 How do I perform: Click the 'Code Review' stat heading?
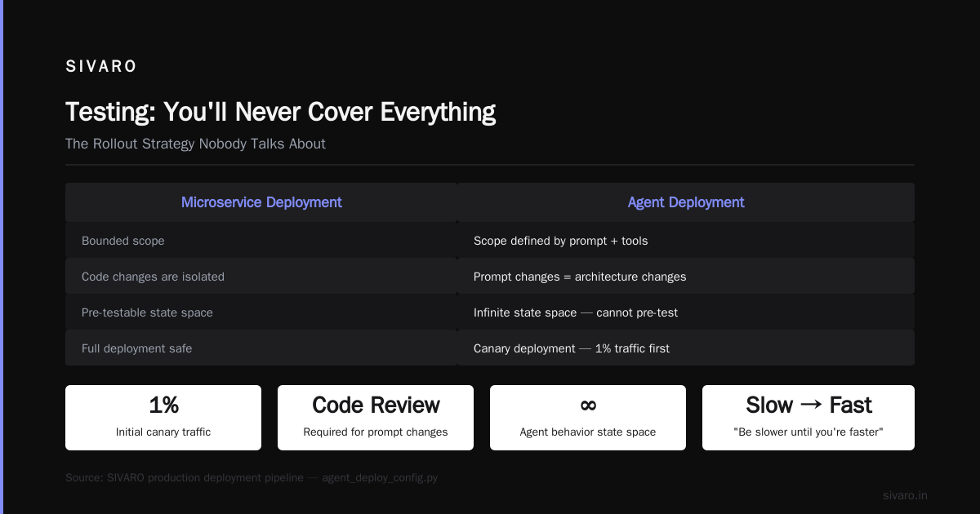click(376, 405)
